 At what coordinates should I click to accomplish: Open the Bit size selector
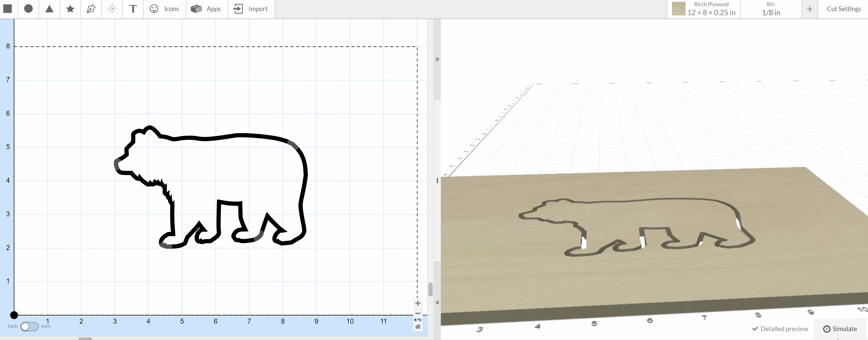[x=771, y=9]
